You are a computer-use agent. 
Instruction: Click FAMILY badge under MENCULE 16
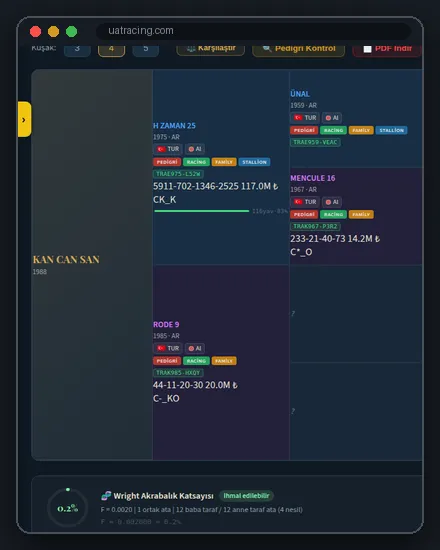(361, 215)
